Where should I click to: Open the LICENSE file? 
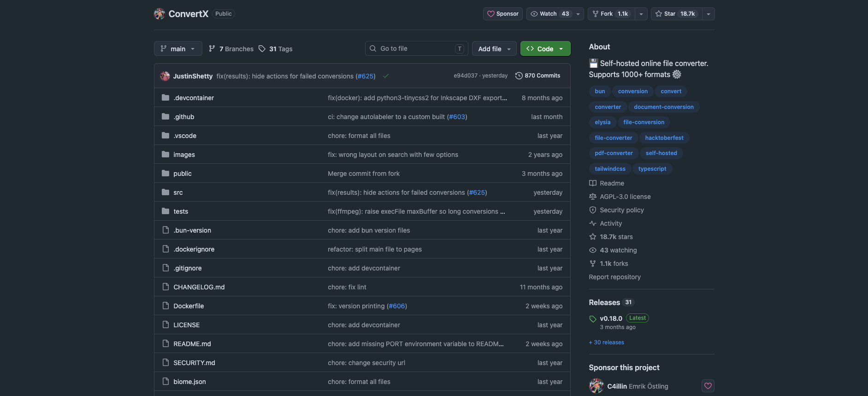click(187, 325)
